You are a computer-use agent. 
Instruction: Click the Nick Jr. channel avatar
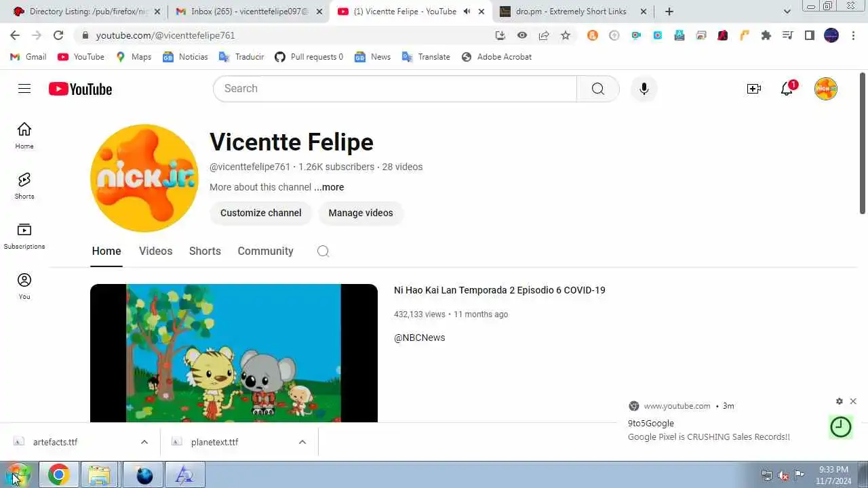144,178
